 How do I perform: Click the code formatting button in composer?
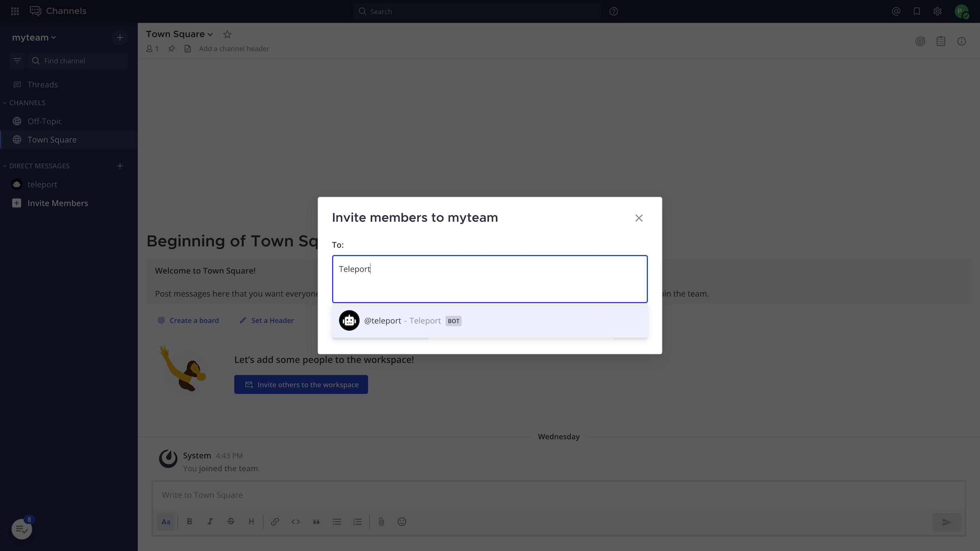[295, 521]
